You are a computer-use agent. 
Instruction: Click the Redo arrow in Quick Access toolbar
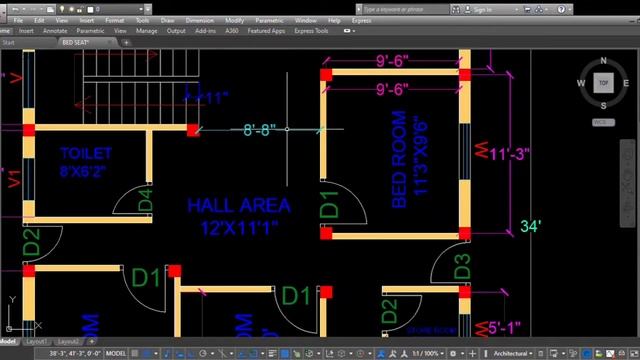(x=33, y=9)
